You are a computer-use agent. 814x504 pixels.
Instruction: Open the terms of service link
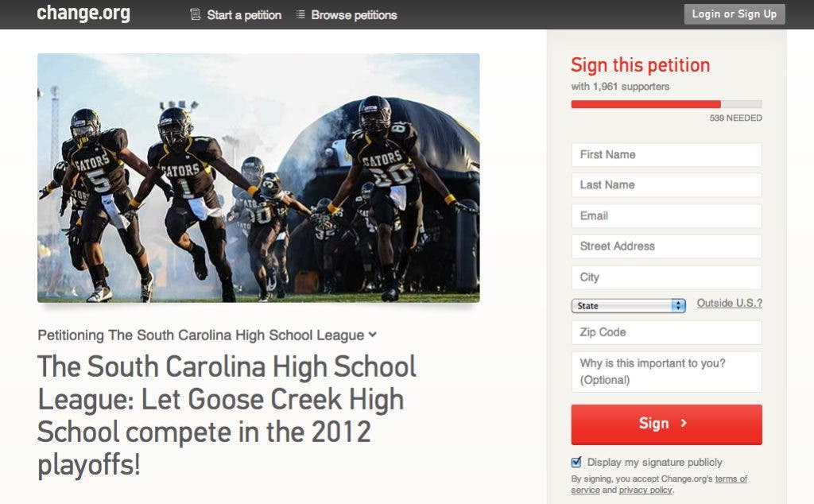click(x=731, y=479)
